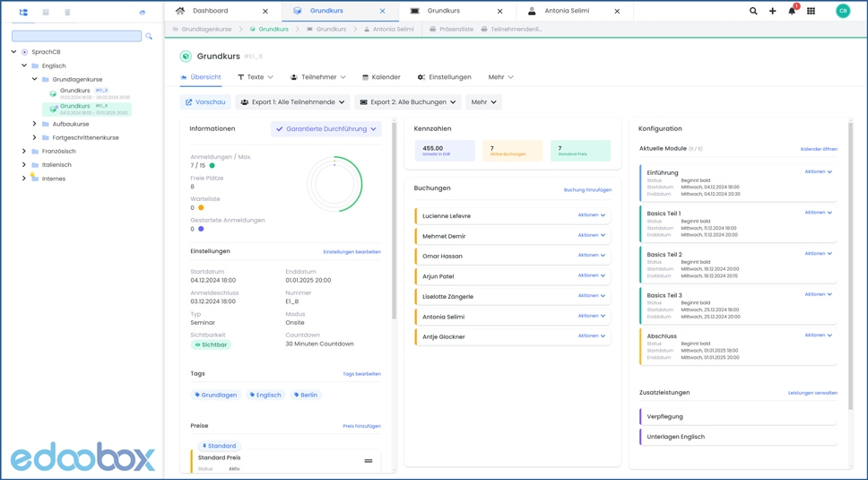Click the Informationen panel scrollbar
868x480 pixels.
395,222
